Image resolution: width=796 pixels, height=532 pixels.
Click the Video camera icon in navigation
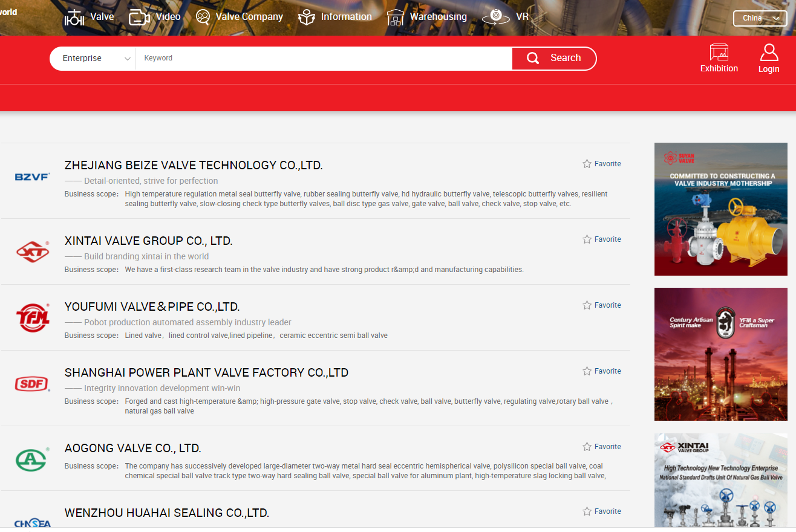coord(139,18)
